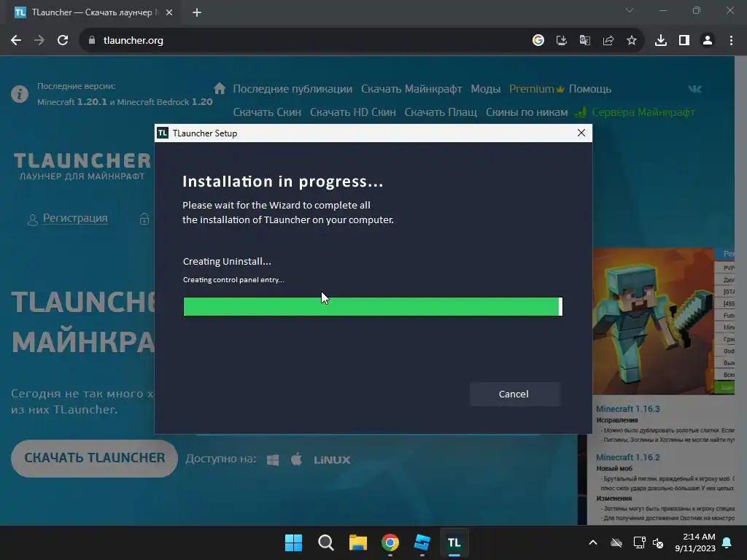This screenshot has width=747, height=560.
Task: Show hidden tray icons chevron
Action: 592,542
